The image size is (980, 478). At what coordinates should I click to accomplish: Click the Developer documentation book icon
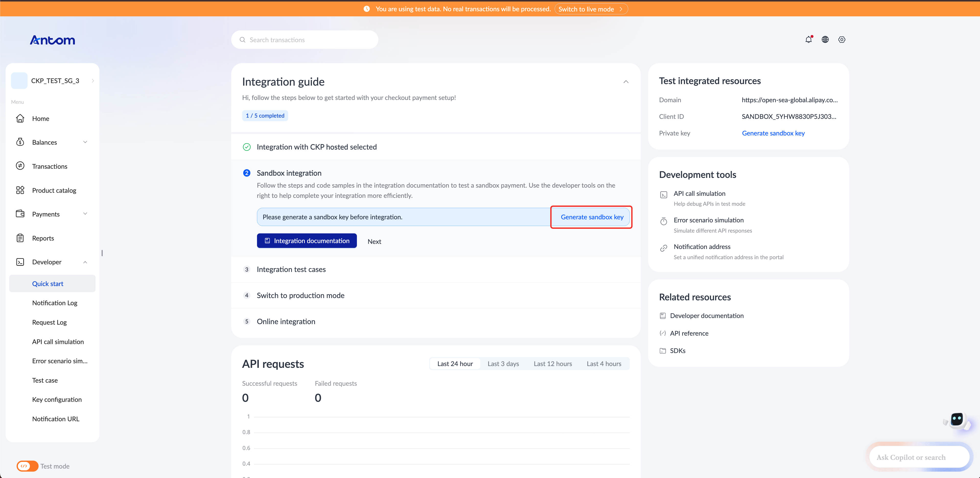click(663, 315)
